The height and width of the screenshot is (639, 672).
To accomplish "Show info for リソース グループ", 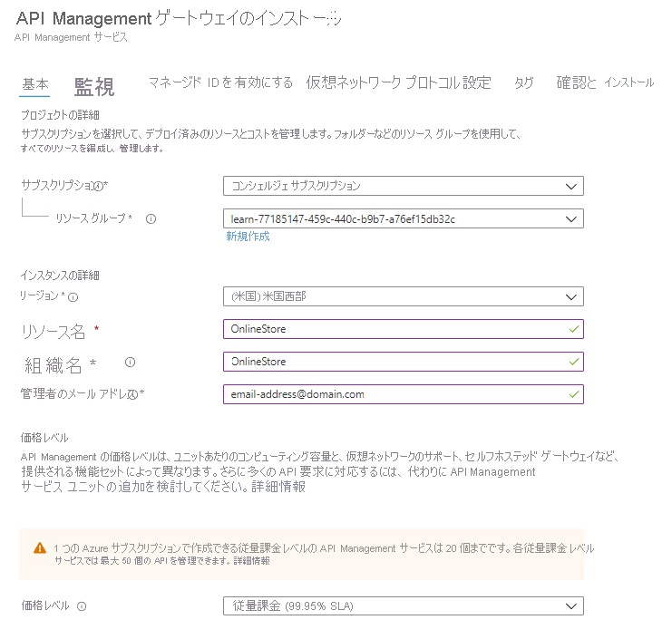I will pos(151,218).
